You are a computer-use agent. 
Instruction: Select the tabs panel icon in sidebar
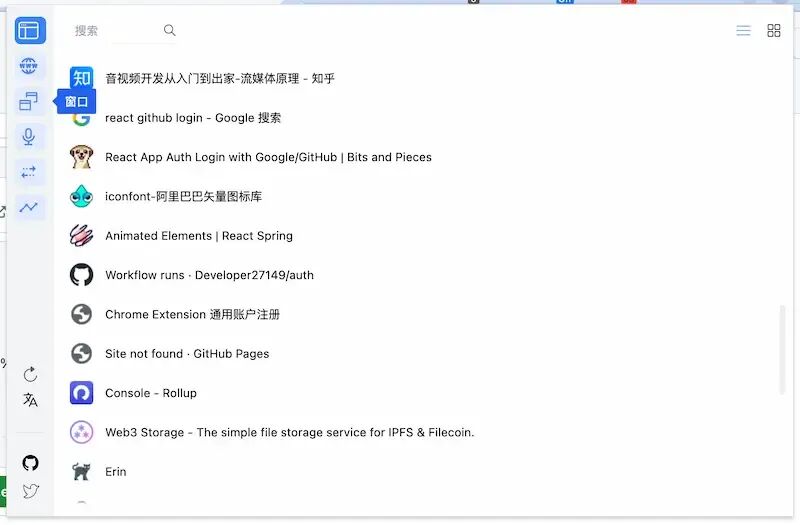(x=30, y=31)
